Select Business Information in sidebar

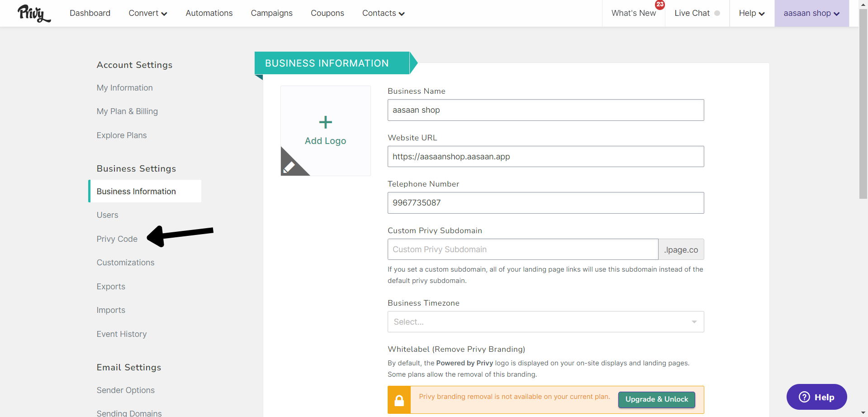[145, 191]
